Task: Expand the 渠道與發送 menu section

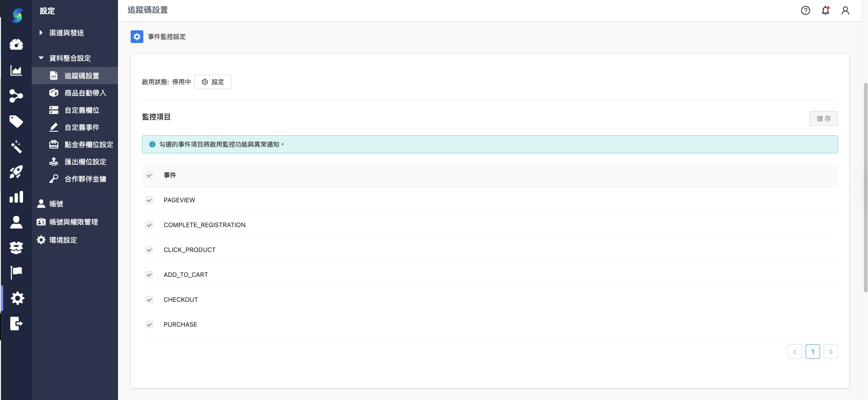Action: click(x=66, y=33)
